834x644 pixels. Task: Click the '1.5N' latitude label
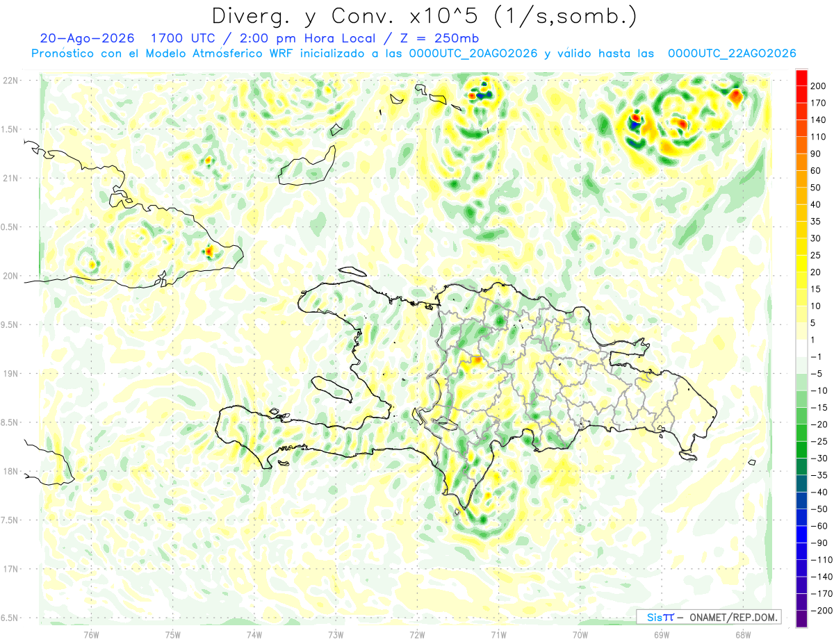(11, 129)
